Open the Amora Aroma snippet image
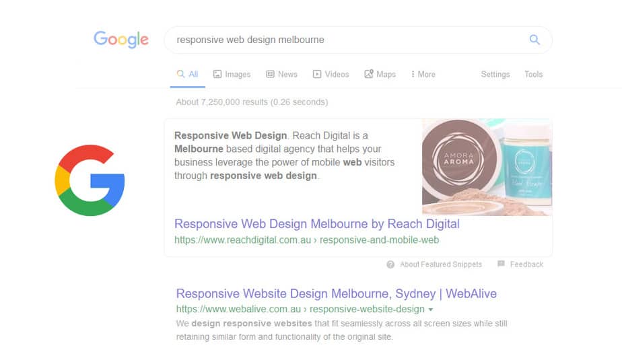Screen dimensions: 622x364 click(x=487, y=167)
